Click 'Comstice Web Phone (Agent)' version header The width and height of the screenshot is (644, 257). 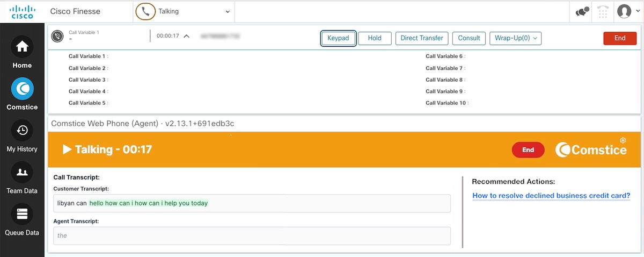[x=142, y=124]
